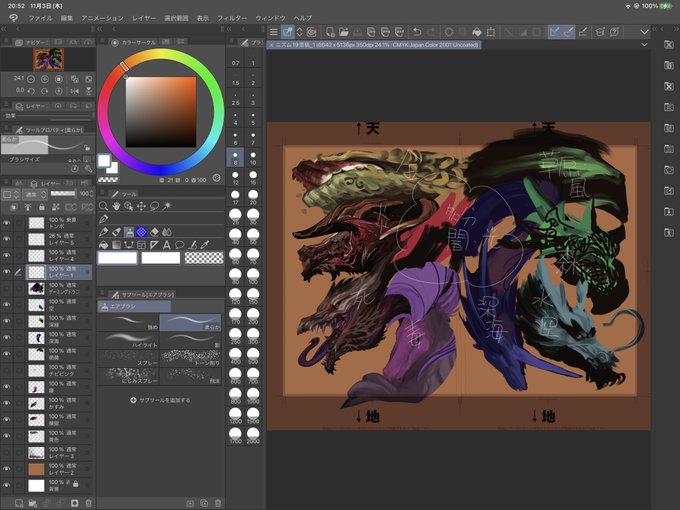
Task: Open the hamburger menu beside canvas tab
Action: (x=274, y=32)
